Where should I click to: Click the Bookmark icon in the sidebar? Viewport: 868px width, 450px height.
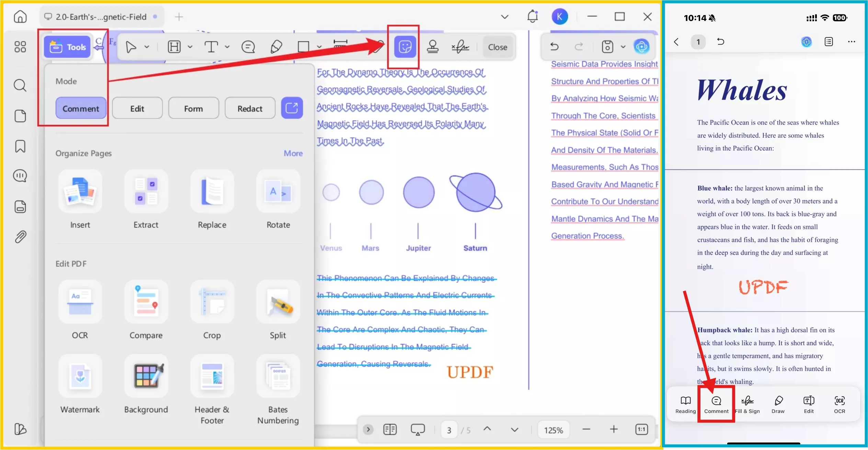tap(20, 147)
